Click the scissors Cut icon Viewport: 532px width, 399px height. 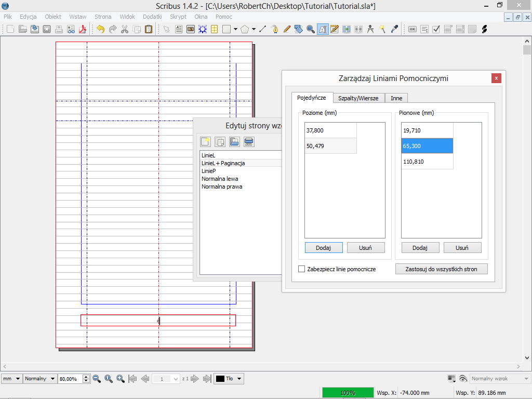click(125, 29)
